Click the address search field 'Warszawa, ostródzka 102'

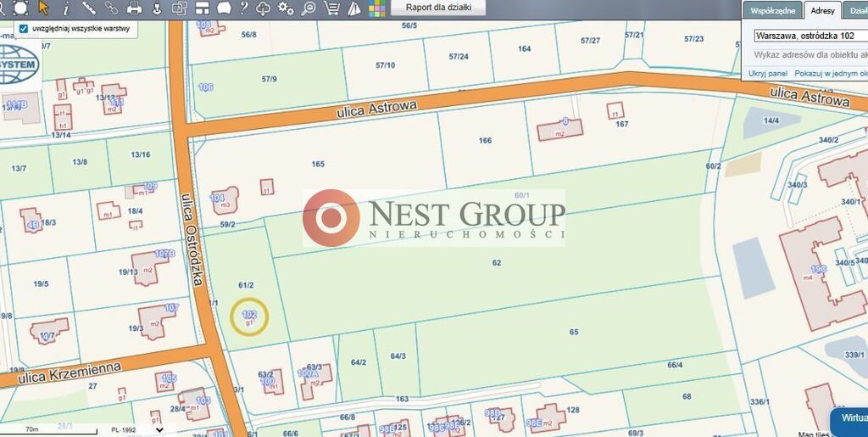tap(810, 36)
